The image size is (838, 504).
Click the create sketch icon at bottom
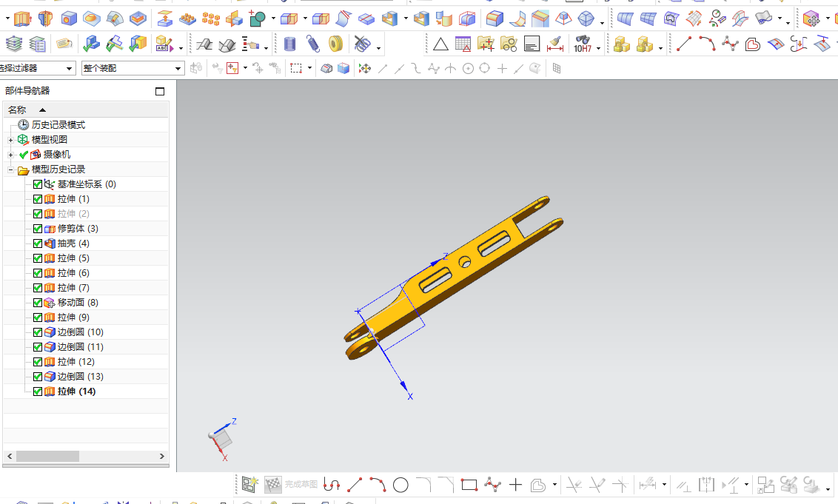click(249, 484)
